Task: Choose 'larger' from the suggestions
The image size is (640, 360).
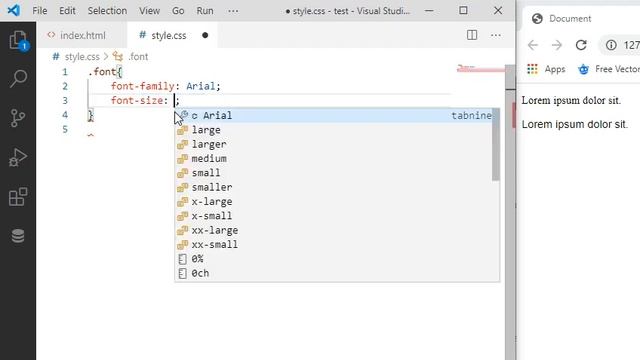Action: [x=334, y=144]
